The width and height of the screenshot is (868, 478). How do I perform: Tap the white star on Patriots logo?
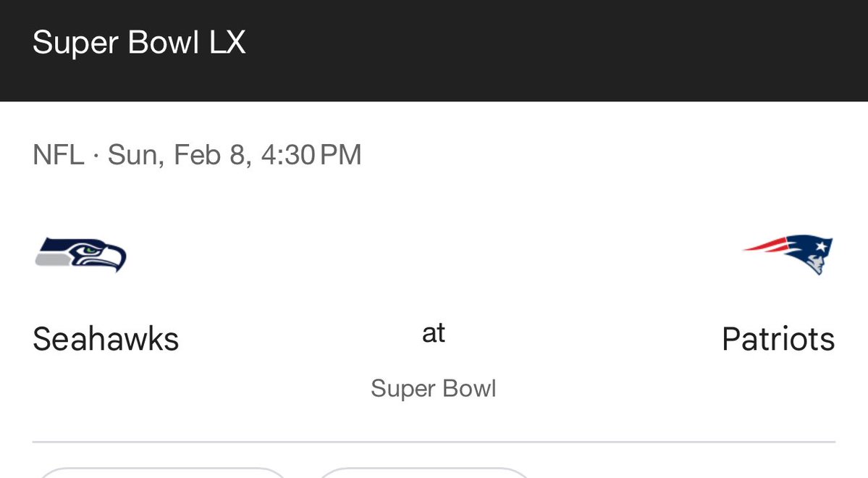[x=822, y=248]
